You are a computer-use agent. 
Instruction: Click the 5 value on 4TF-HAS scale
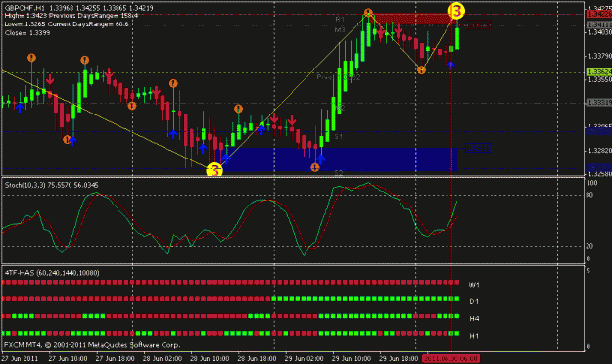pos(588,271)
